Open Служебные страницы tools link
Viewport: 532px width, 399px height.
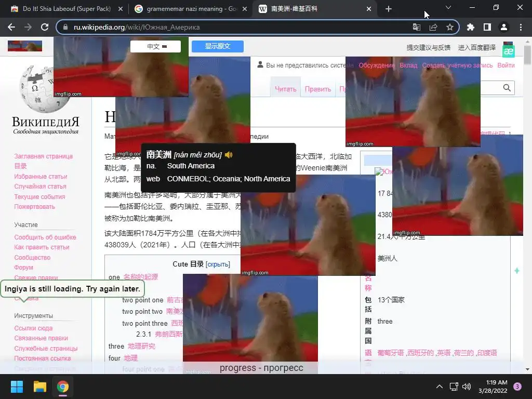[x=46, y=349]
